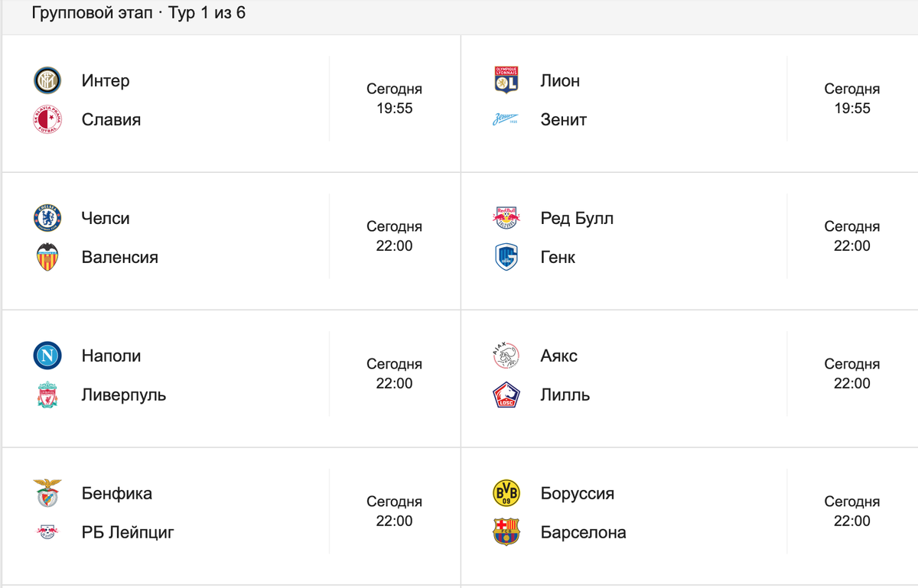
Task: Select the Zenit logo icon
Action: pos(506,120)
